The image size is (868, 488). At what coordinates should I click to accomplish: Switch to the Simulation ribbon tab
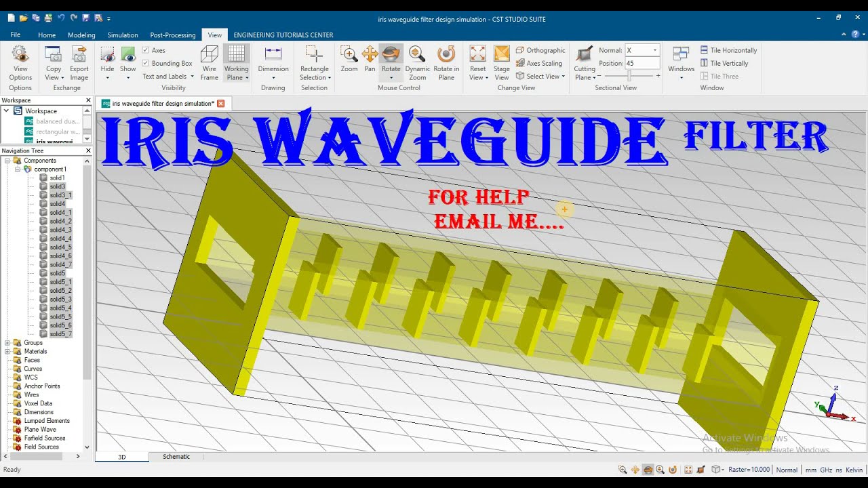pyautogui.click(x=123, y=35)
